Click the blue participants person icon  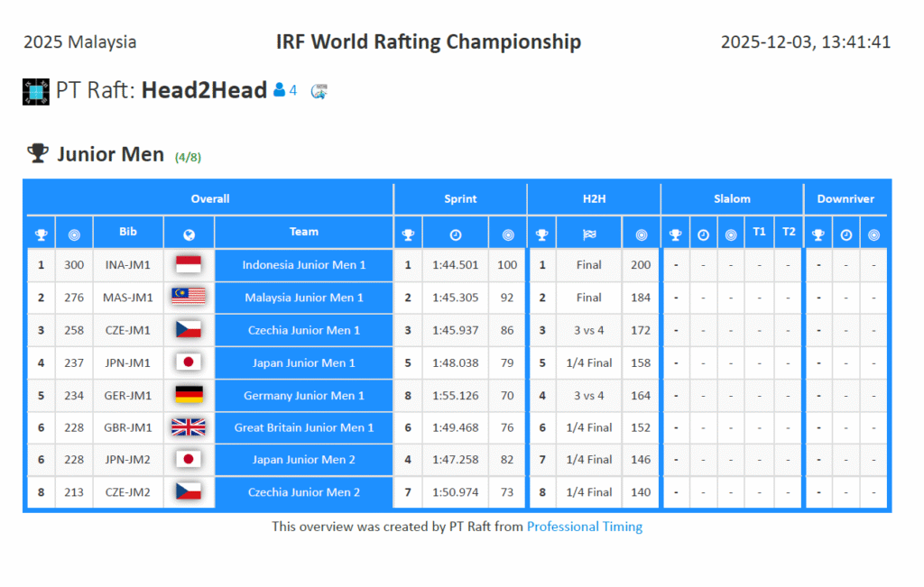coord(279,90)
